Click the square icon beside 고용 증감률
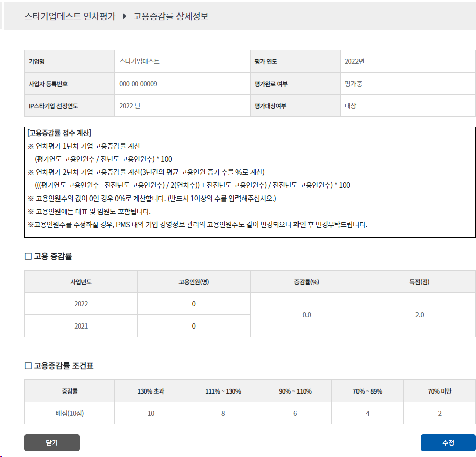Viewport: 476px width, 457px height. [x=28, y=256]
